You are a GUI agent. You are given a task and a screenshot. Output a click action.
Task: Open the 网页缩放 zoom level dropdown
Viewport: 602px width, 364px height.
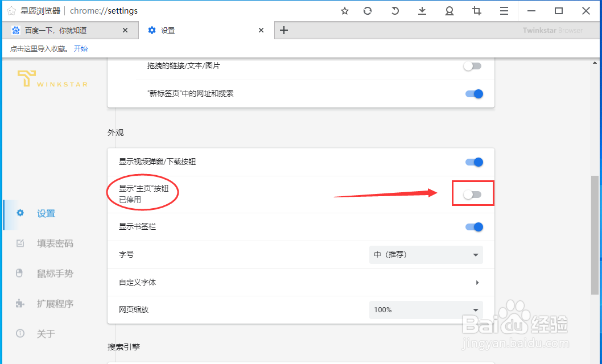426,310
